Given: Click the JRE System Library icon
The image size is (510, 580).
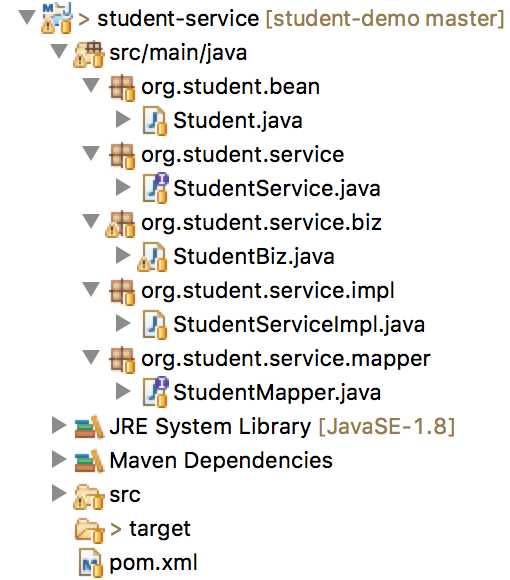Looking at the screenshot, I should click(89, 427).
